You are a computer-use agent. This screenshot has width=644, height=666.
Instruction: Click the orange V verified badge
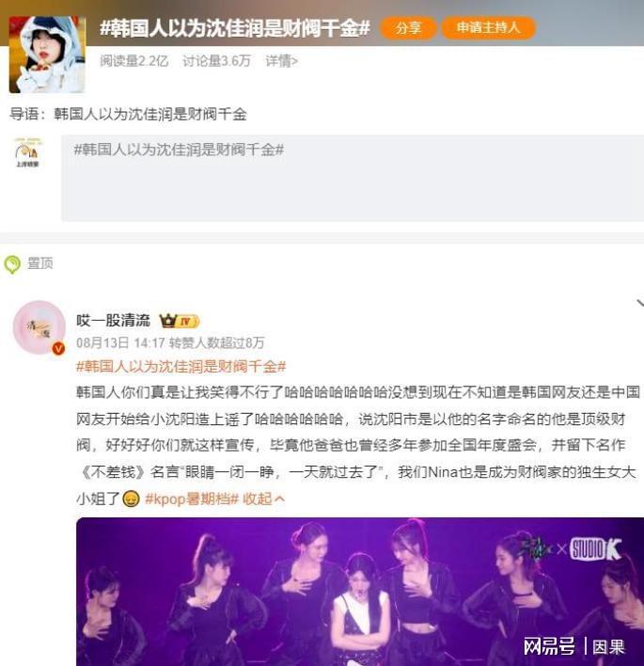pyautogui.click(x=58, y=348)
